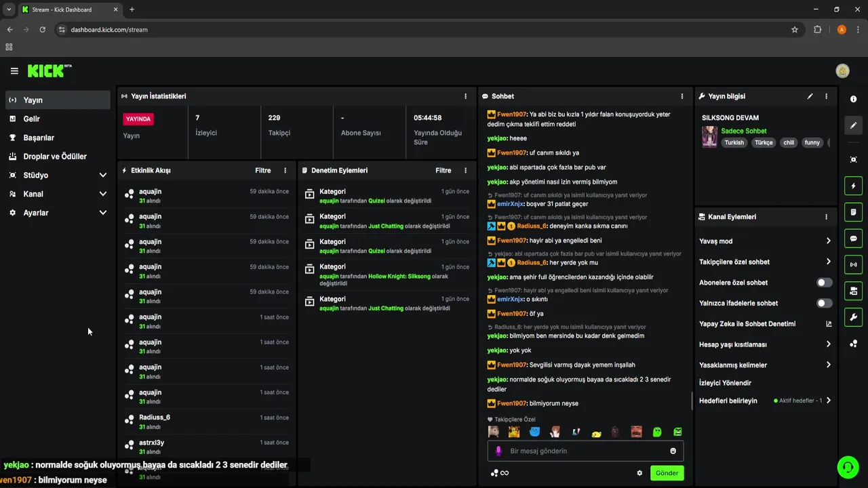The width and height of the screenshot is (868, 488).
Task: Click the Turkish tag chip
Action: [x=734, y=142]
